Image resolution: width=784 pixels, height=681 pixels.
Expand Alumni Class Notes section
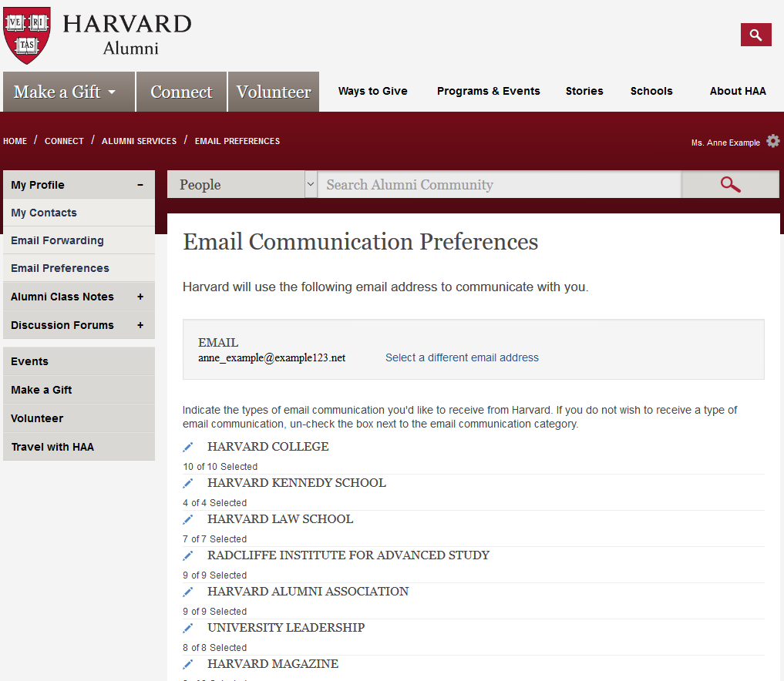click(140, 297)
